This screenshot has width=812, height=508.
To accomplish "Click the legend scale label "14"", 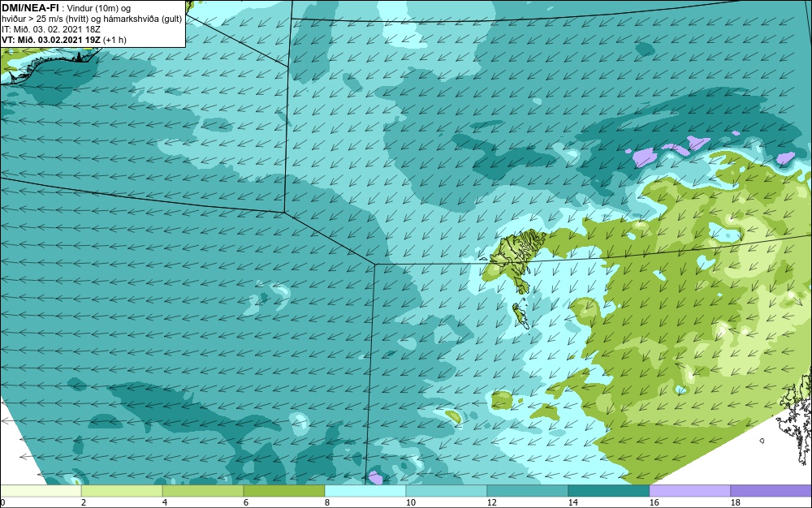I will pyautogui.click(x=572, y=502).
